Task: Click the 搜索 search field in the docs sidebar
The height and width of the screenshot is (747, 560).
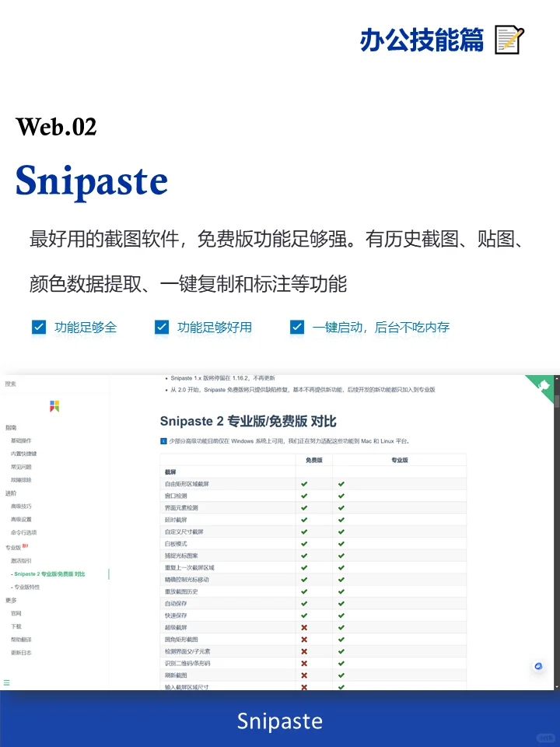Action: tap(54, 384)
